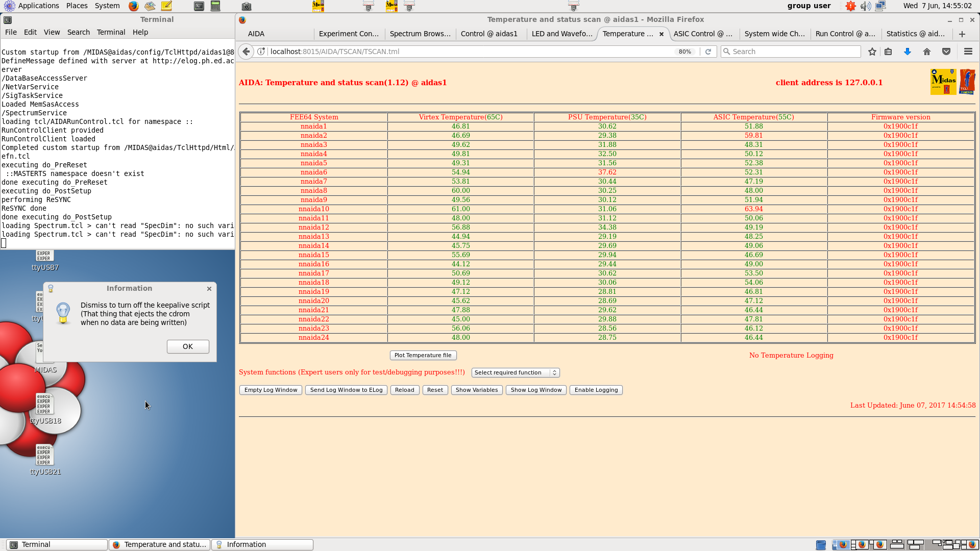Open new browser tab with plus icon
The height and width of the screenshot is (551, 980).
click(x=962, y=34)
